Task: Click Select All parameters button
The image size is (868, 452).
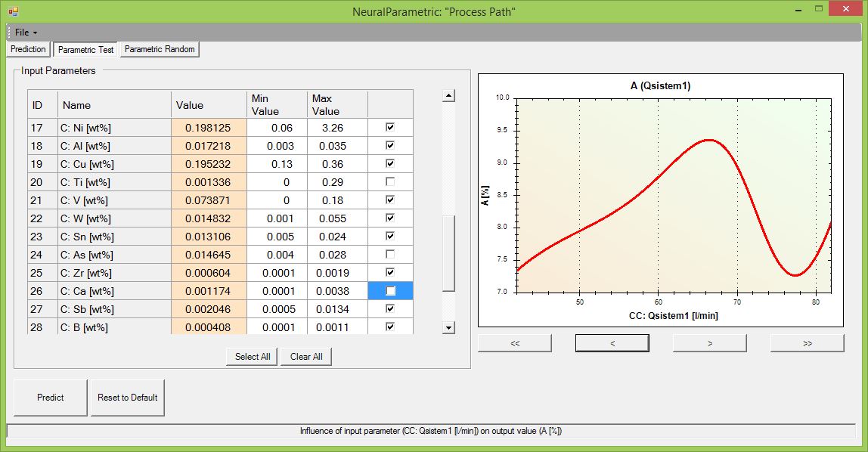Action: tap(252, 357)
